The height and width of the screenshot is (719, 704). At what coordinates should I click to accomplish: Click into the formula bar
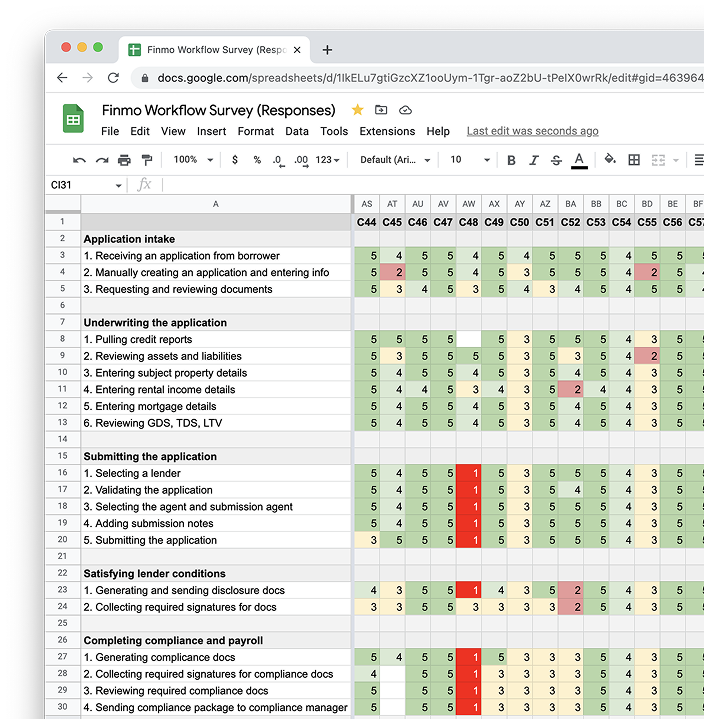(x=431, y=185)
